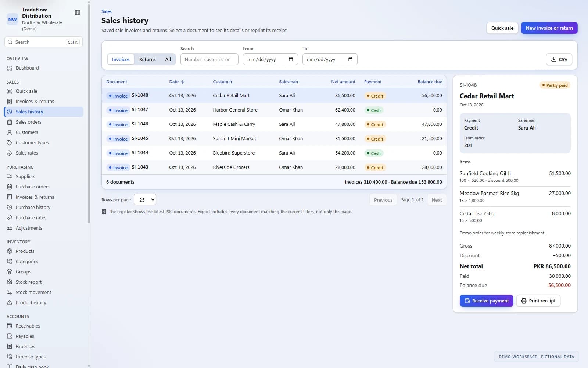
Task: Open calendar picker in To date field
Action: pyautogui.click(x=350, y=59)
